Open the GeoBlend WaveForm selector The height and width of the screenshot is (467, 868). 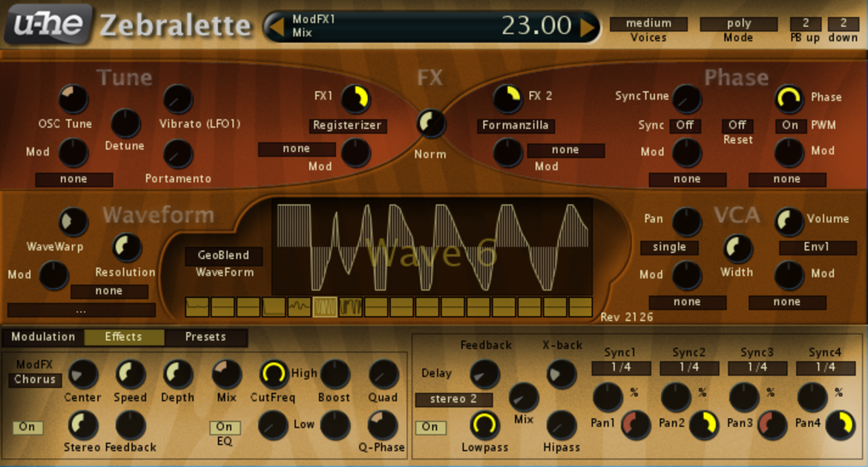[x=223, y=256]
